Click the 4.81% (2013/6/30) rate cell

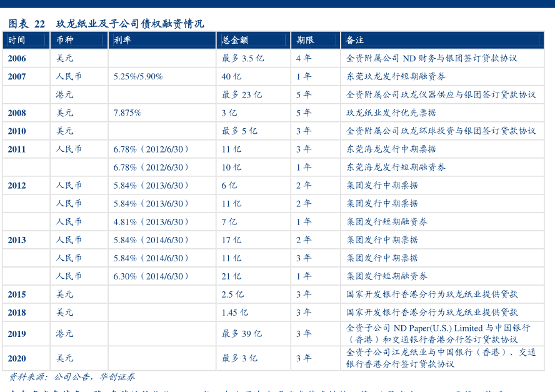pos(151,222)
